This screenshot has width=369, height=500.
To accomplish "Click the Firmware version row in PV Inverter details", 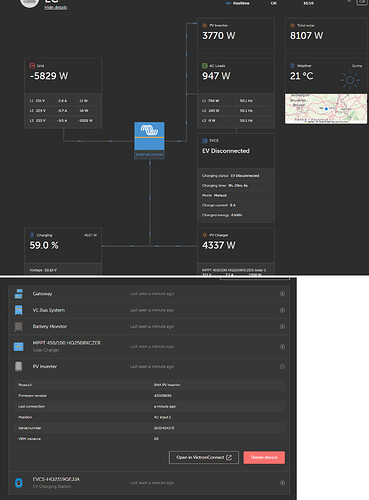I will [x=150, y=396].
